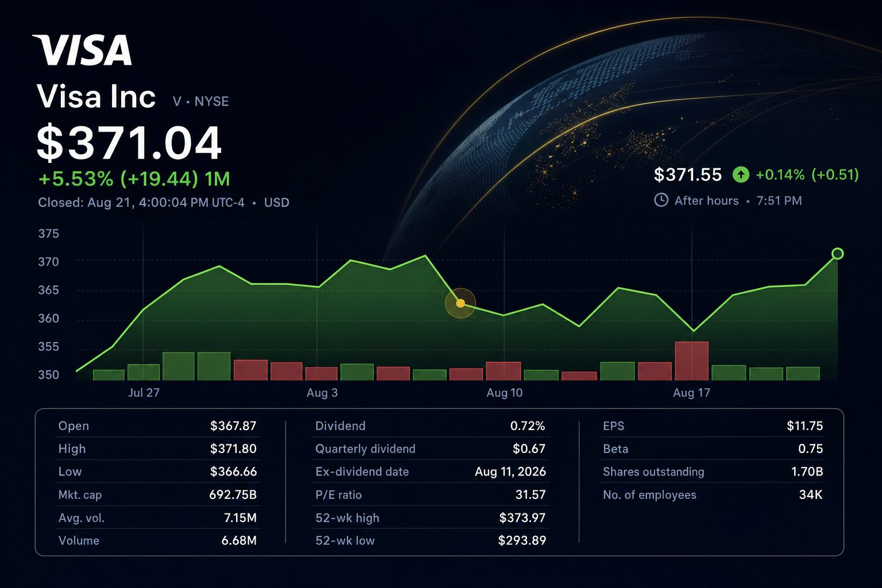Image resolution: width=882 pixels, height=588 pixels.
Task: Click the tallest red volume bar near Aug 17
Action: pyautogui.click(x=691, y=361)
